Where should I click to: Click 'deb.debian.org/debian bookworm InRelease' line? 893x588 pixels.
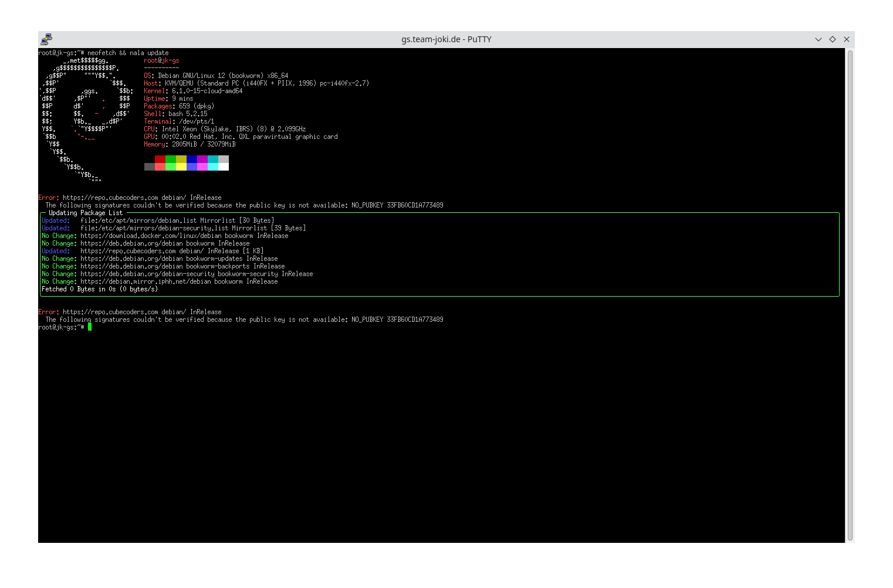click(x=146, y=243)
